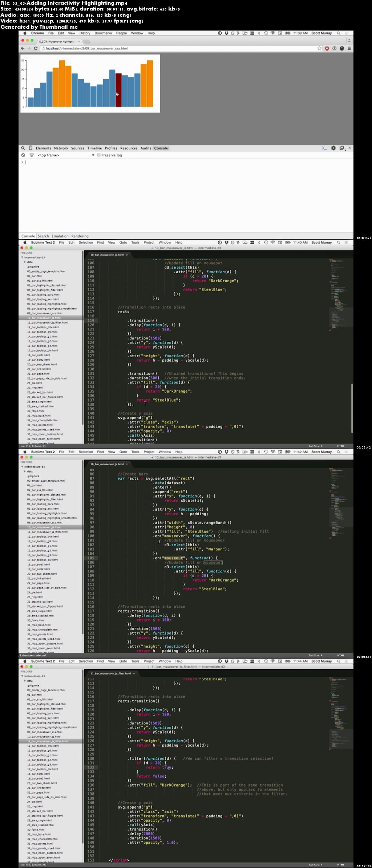Screen dimensions: 372x868
Task: Click the Bluetooth icon in the 11:39 AM menu bar
Action: pos(259,33)
